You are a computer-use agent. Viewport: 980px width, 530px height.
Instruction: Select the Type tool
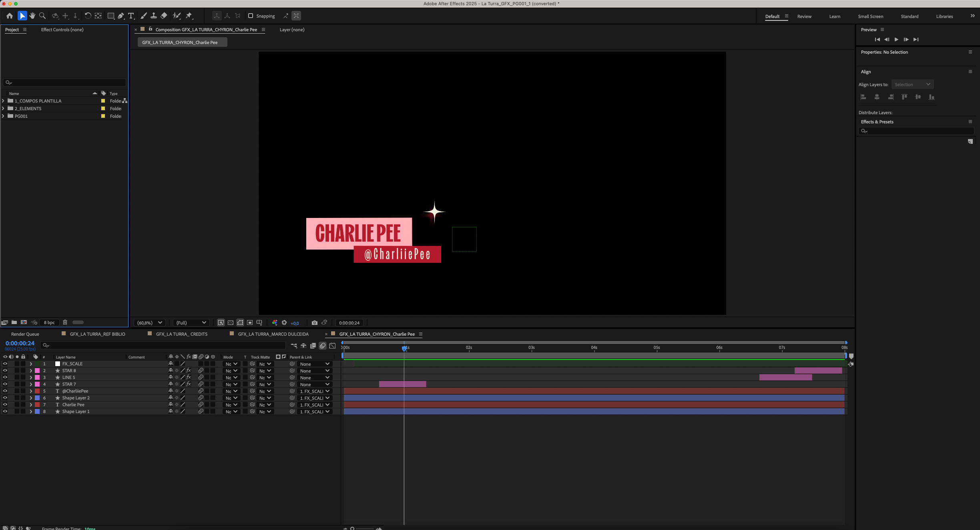[131, 16]
